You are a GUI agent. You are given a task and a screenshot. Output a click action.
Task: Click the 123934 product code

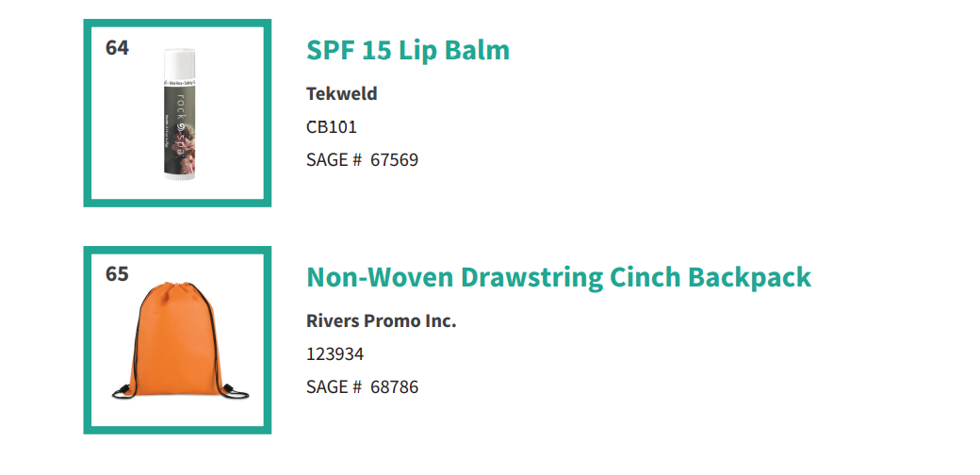pos(335,354)
